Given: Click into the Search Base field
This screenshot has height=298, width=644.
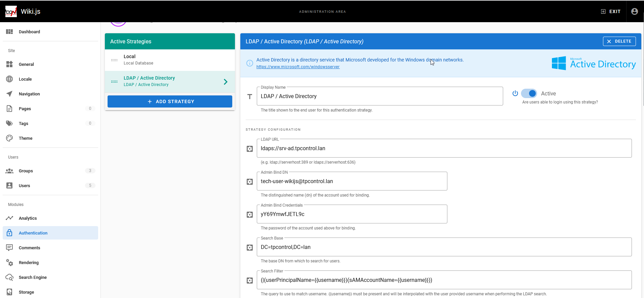Looking at the screenshot, I should 444,247.
